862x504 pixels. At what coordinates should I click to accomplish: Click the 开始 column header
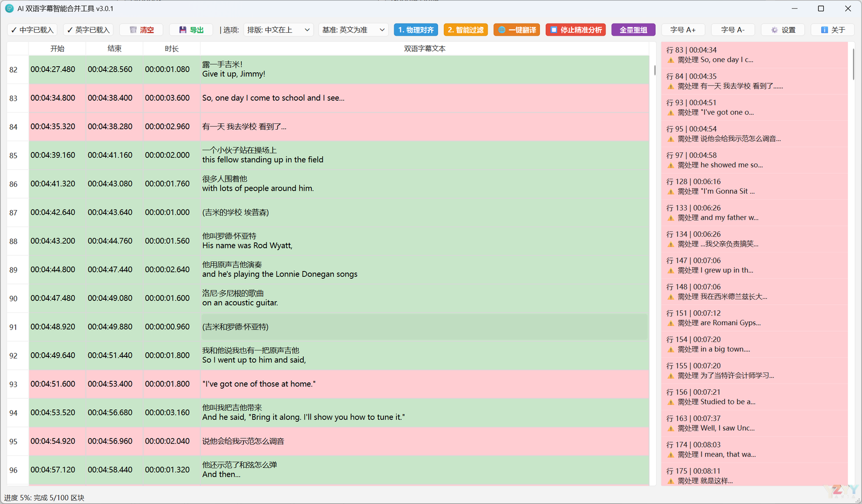click(x=57, y=48)
